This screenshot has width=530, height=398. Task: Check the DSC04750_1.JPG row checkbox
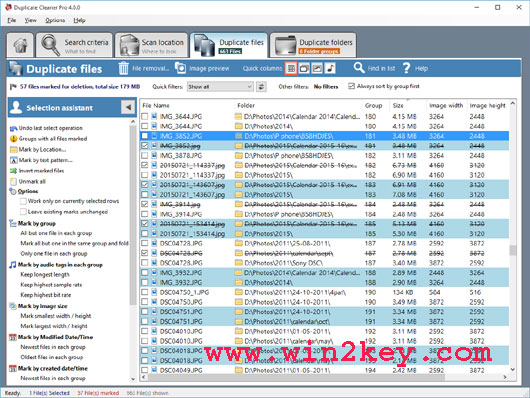pos(145,292)
